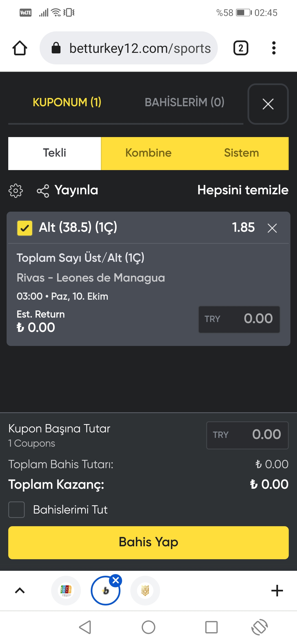Tap the Bahis Yap button
The width and height of the screenshot is (297, 644).
click(148, 543)
